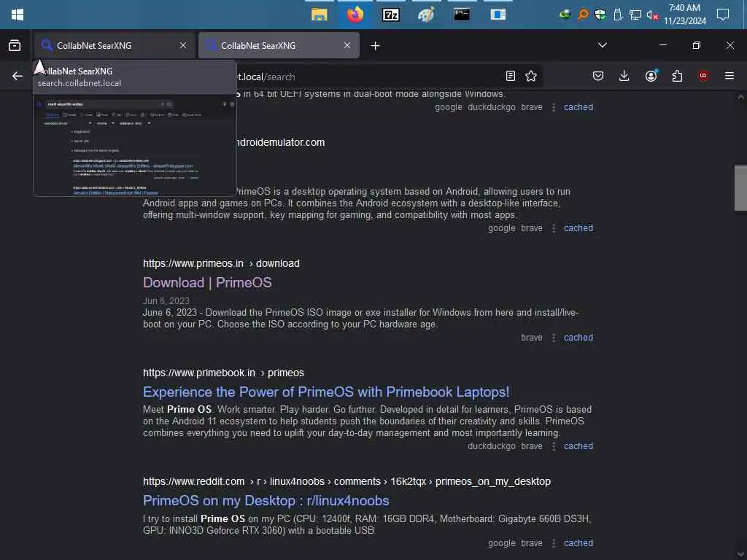The image size is (747, 560).
Task: Open the Firefox account icon
Action: click(651, 76)
